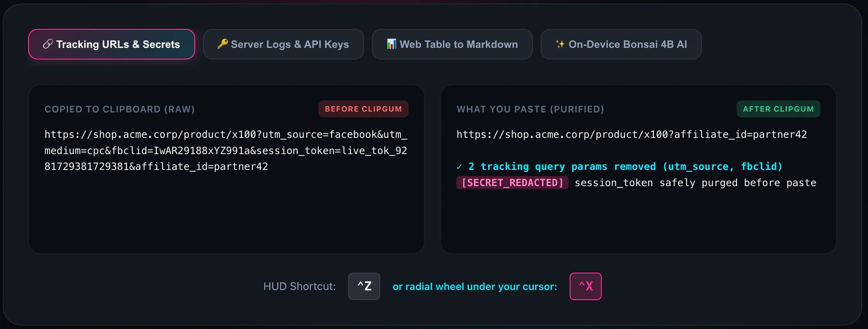The height and width of the screenshot is (329, 868).
Task: Click the purified URL ending in affiliate_id=partner42
Action: click(x=632, y=134)
